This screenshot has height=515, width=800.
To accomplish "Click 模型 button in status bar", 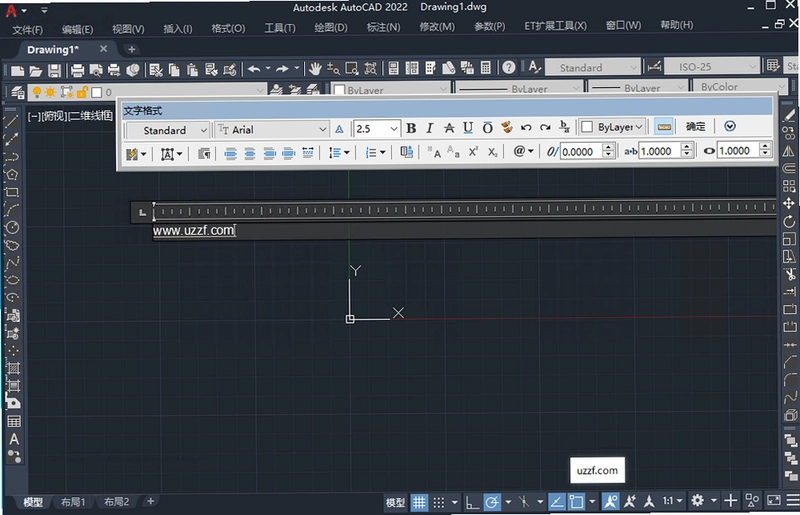I will [395, 502].
